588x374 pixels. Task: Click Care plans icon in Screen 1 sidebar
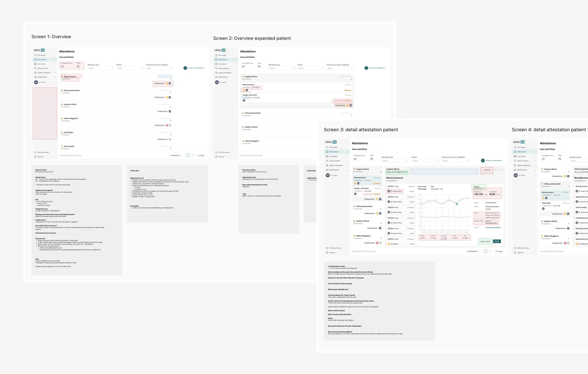click(x=36, y=64)
